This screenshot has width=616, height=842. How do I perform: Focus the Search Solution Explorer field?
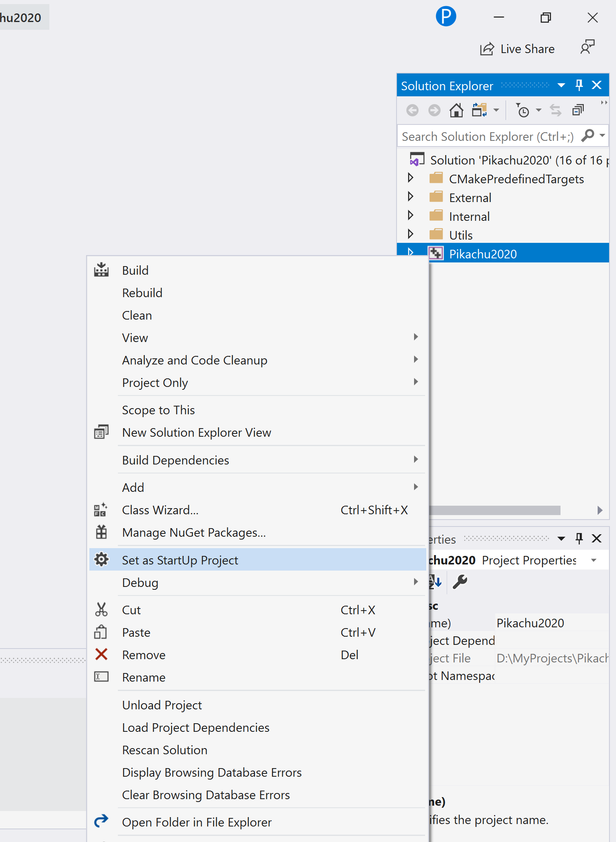click(487, 136)
